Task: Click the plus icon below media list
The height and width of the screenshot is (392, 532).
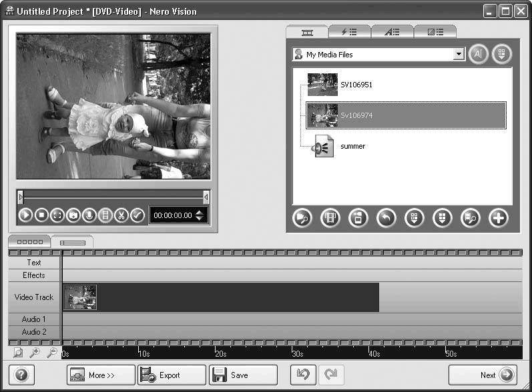Action: click(498, 218)
